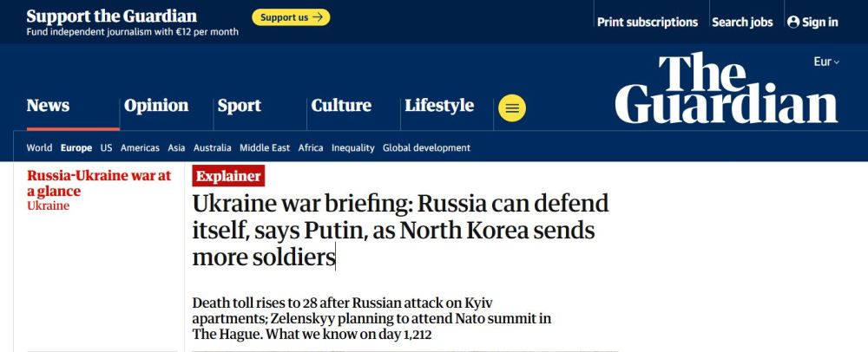Open the Ukraine topic link
This screenshot has height=352, width=868.
coord(48,205)
